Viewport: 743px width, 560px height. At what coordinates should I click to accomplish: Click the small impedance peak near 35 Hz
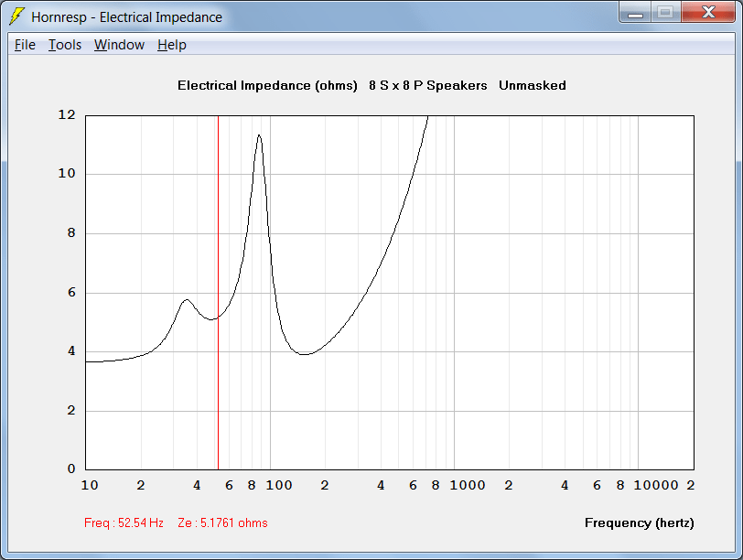click(x=187, y=300)
